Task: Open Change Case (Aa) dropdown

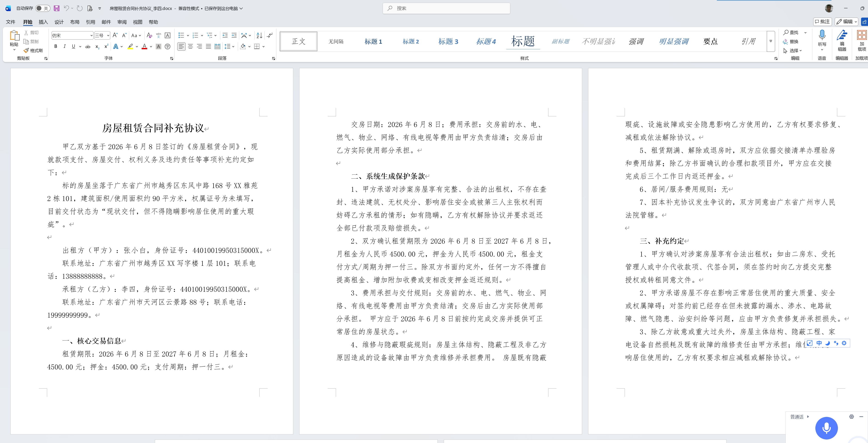Action: coord(136,35)
